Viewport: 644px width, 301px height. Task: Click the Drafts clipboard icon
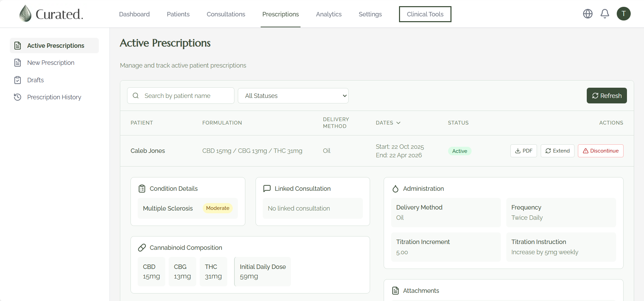tap(18, 80)
